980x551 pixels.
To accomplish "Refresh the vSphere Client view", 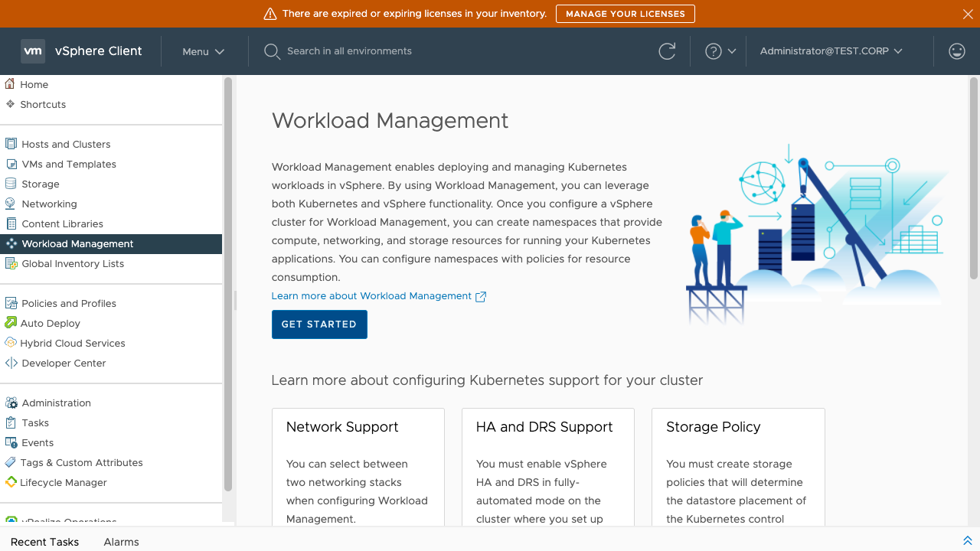I will [x=667, y=51].
